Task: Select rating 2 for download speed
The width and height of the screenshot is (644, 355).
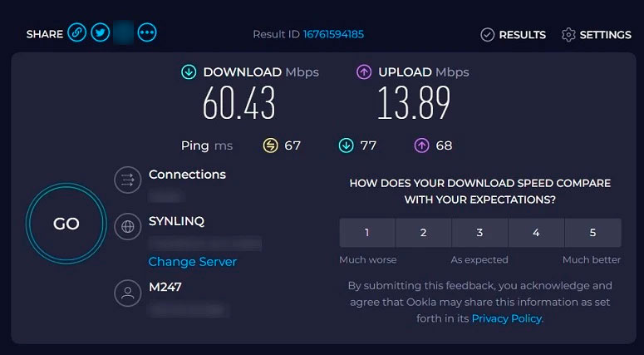Action: [x=423, y=233]
